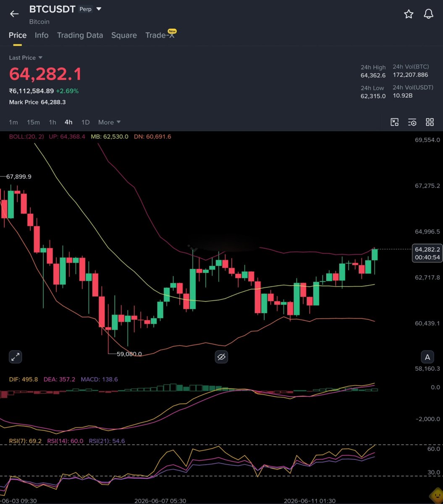Expand the BTCUSDT pair selector arrow
Screen dimensions: 443x504
tap(99, 9)
